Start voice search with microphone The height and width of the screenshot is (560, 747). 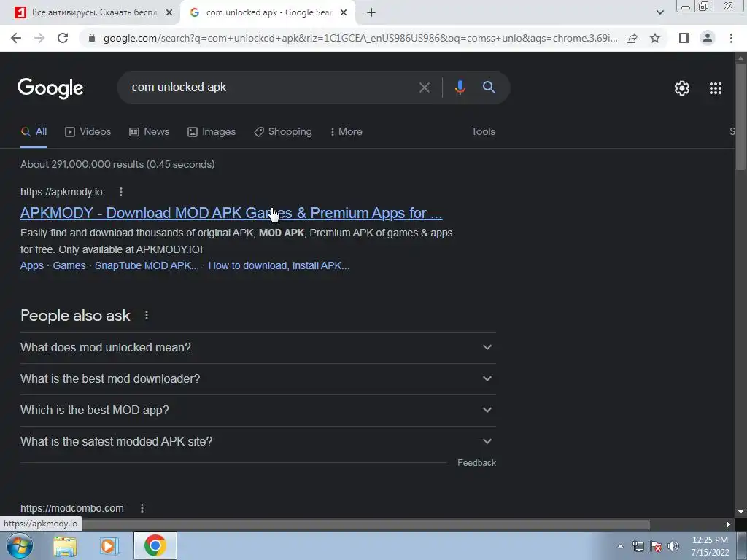460,87
